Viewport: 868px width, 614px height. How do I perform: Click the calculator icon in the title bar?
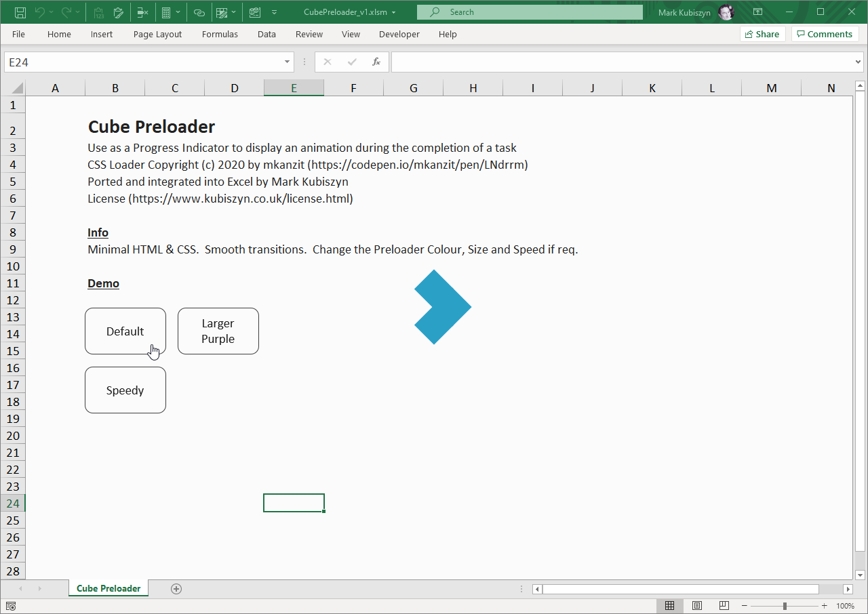click(x=165, y=12)
